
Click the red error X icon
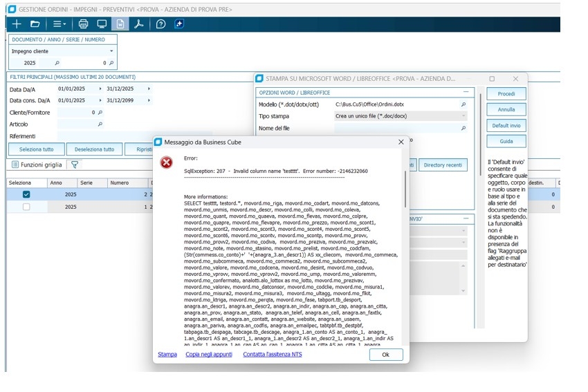click(x=167, y=162)
